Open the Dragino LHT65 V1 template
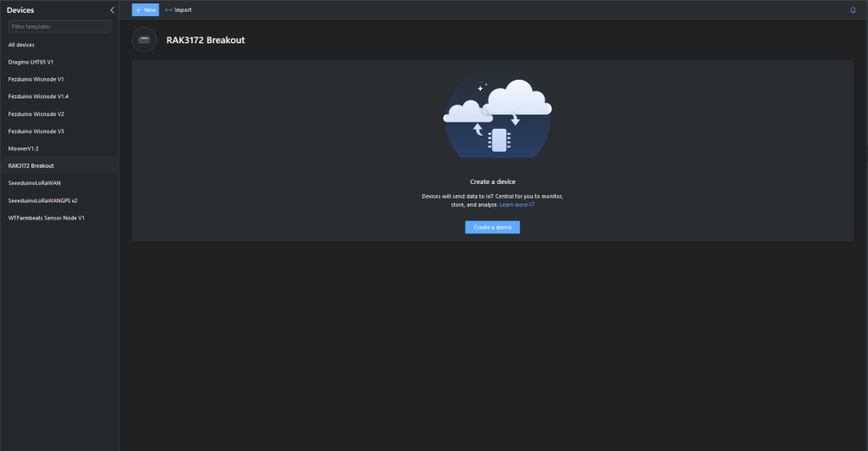The width and height of the screenshot is (868, 451). pos(31,62)
